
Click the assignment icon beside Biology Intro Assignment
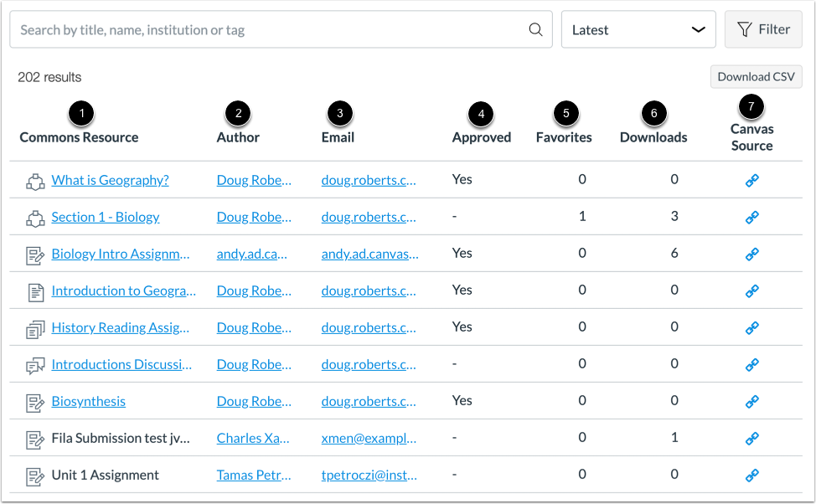tap(34, 253)
